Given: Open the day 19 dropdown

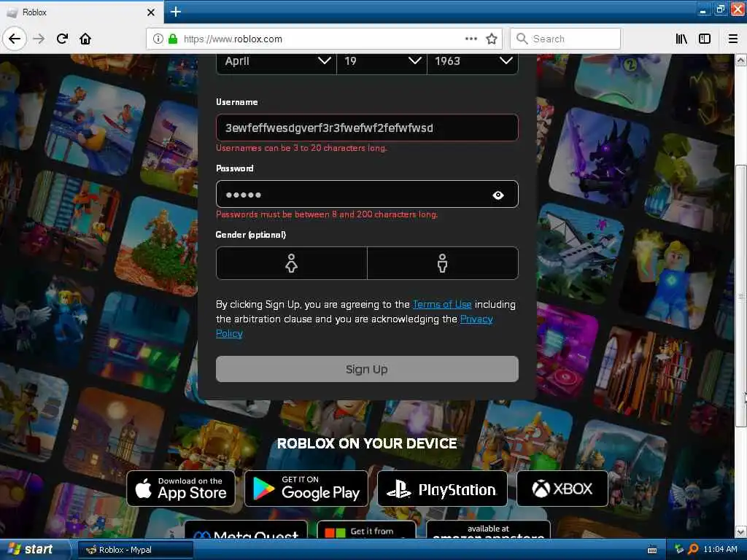Looking at the screenshot, I should click(382, 61).
